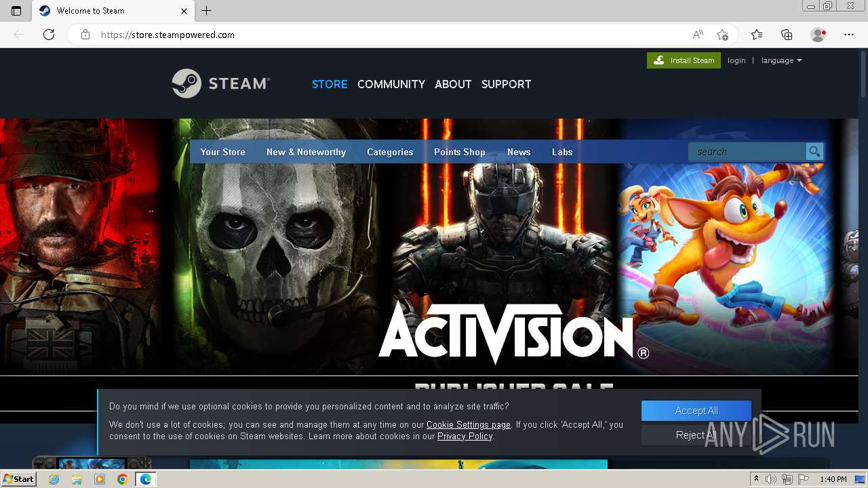Open a new tab with the plus button
868x488 pixels.
(x=207, y=11)
